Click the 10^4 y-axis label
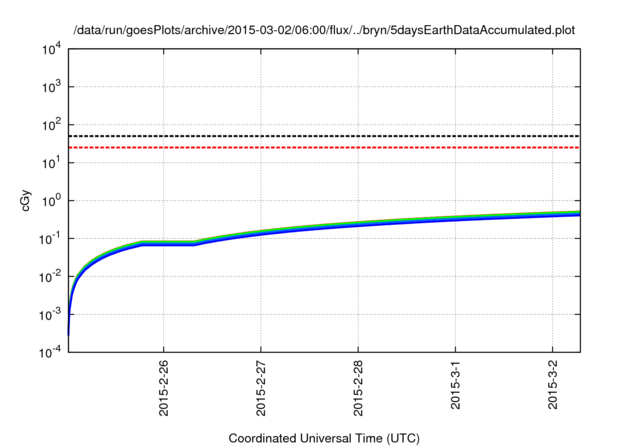This screenshot has height=448, width=640. click(x=52, y=50)
